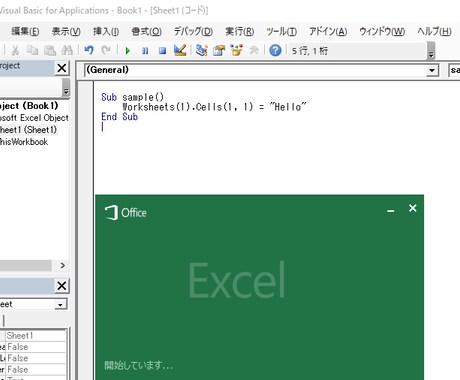
Task: Click the Sub sample() code line
Action: [x=133, y=97]
